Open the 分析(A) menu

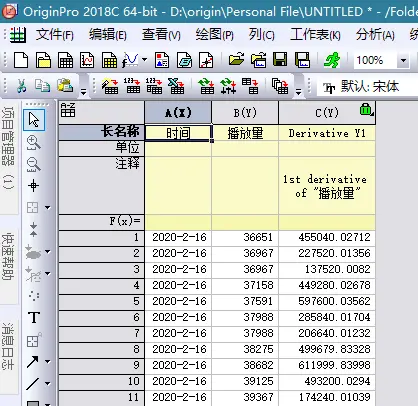click(x=375, y=34)
